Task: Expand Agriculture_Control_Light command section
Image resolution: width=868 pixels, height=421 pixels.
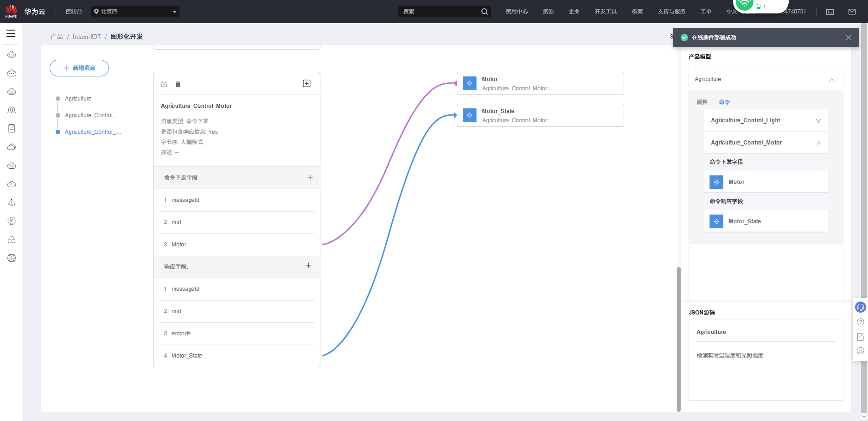Action: pyautogui.click(x=818, y=120)
